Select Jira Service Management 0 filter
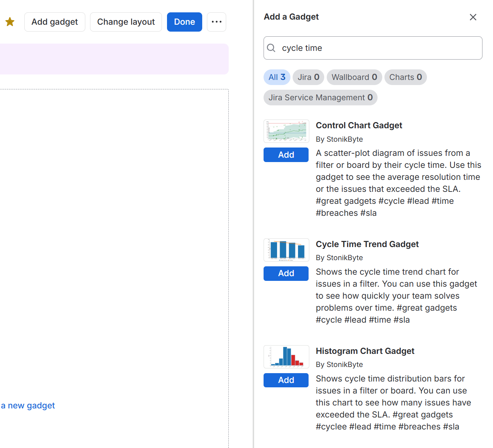Screen dimensions: 493x448 pyautogui.click(x=321, y=97)
